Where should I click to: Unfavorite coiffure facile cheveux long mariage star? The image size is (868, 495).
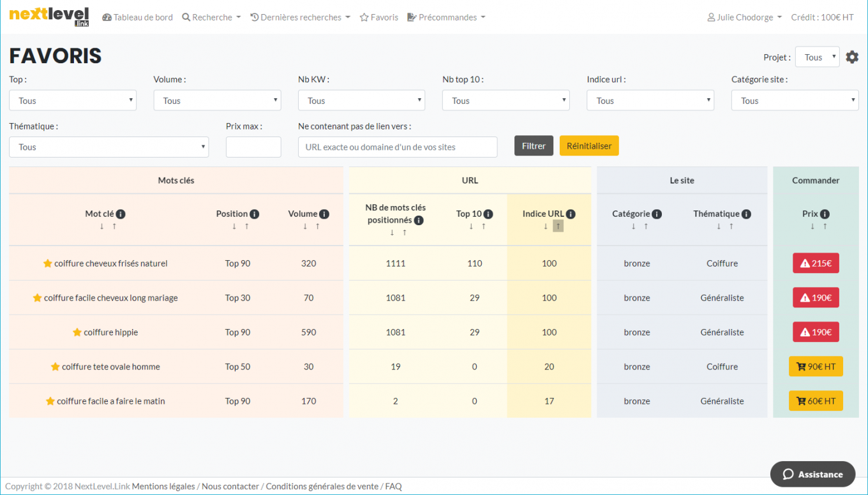click(x=37, y=298)
